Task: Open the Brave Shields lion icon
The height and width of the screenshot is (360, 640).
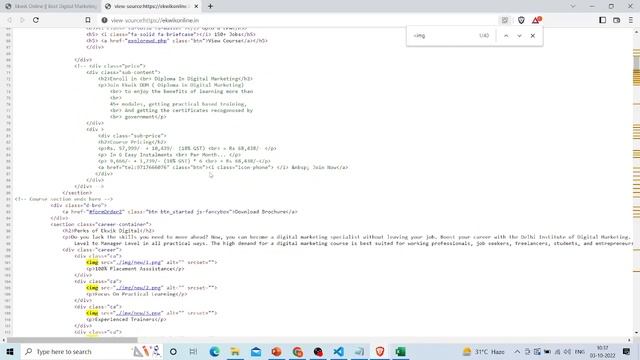Action: 521,20
